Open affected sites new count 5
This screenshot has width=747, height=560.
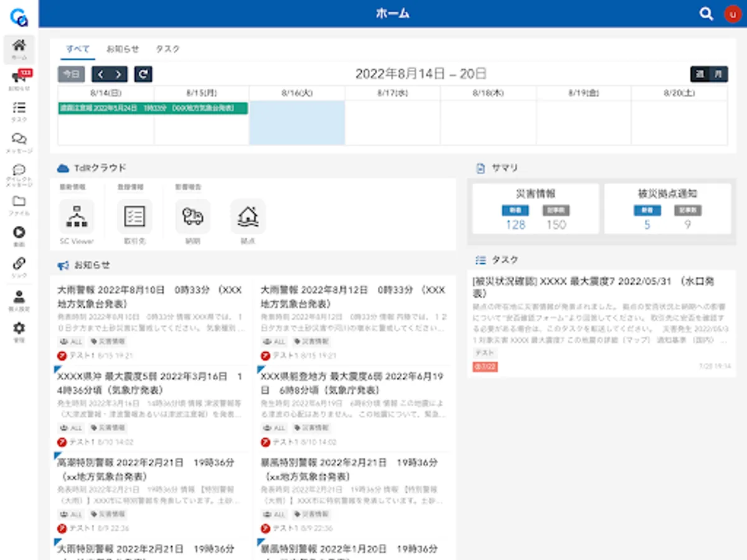click(647, 225)
